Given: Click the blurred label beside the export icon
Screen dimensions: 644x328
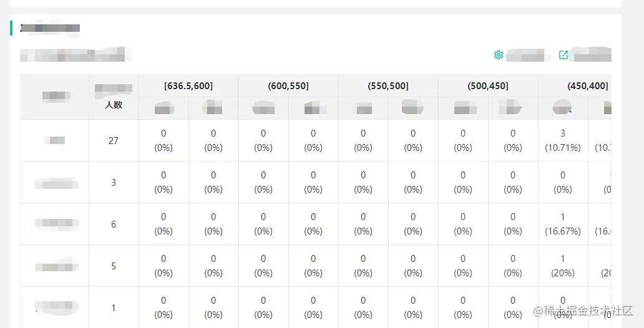Looking at the screenshot, I should (592, 55).
